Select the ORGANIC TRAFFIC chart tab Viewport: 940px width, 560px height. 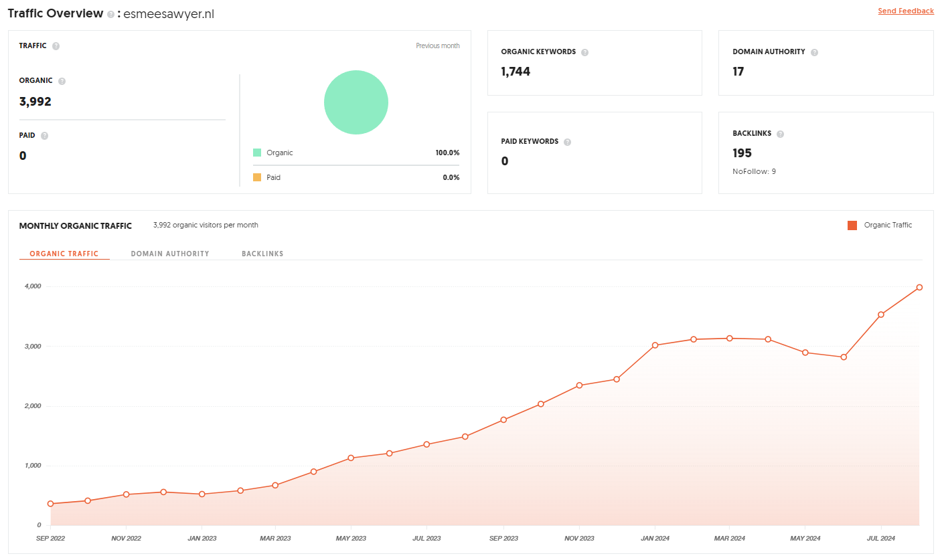click(64, 254)
